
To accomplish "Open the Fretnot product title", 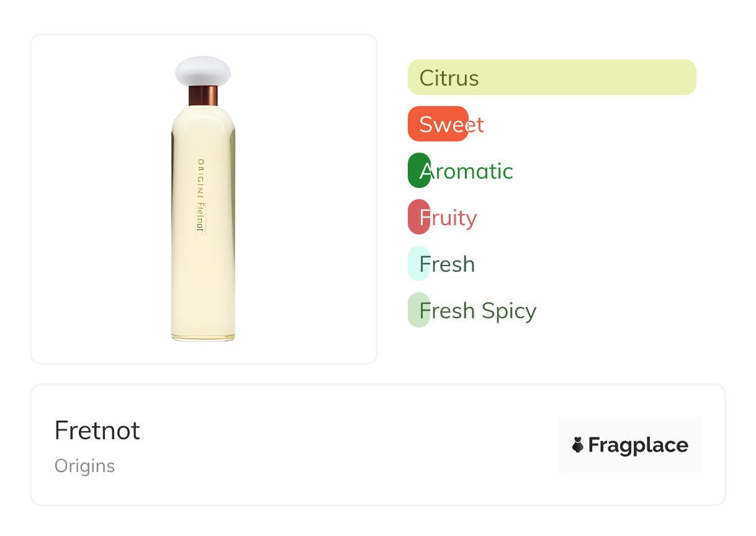I will click(x=97, y=431).
